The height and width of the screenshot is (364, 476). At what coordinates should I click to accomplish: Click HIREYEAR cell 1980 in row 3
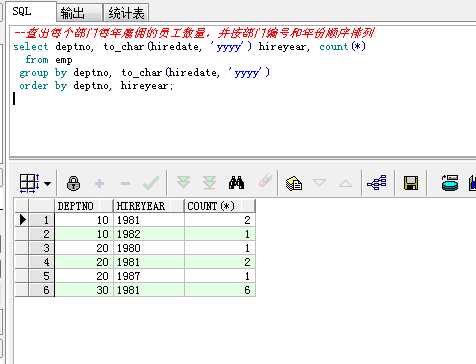click(149, 248)
